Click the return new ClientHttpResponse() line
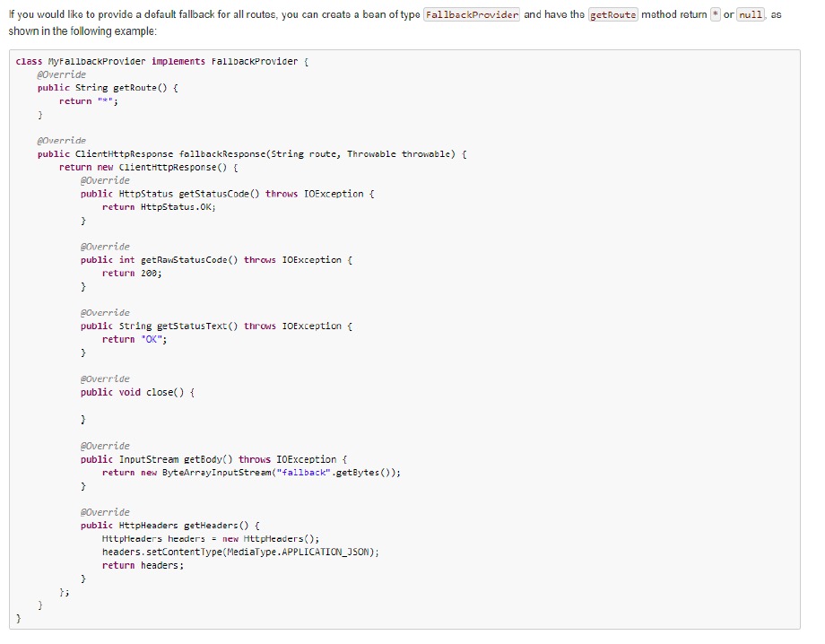Viewport: 825px width, 644px height. (148, 168)
